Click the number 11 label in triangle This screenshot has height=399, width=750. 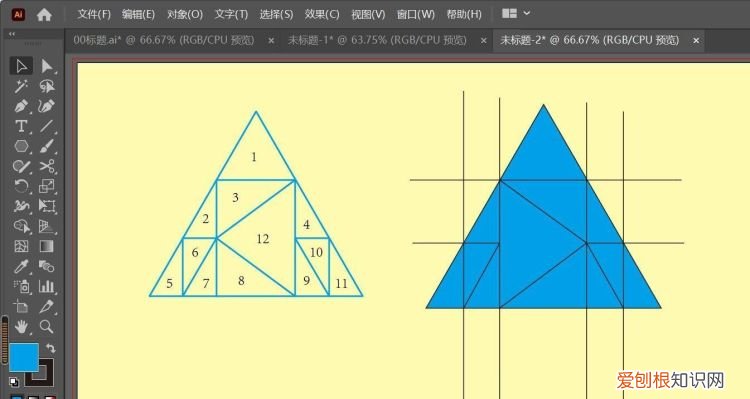341,284
